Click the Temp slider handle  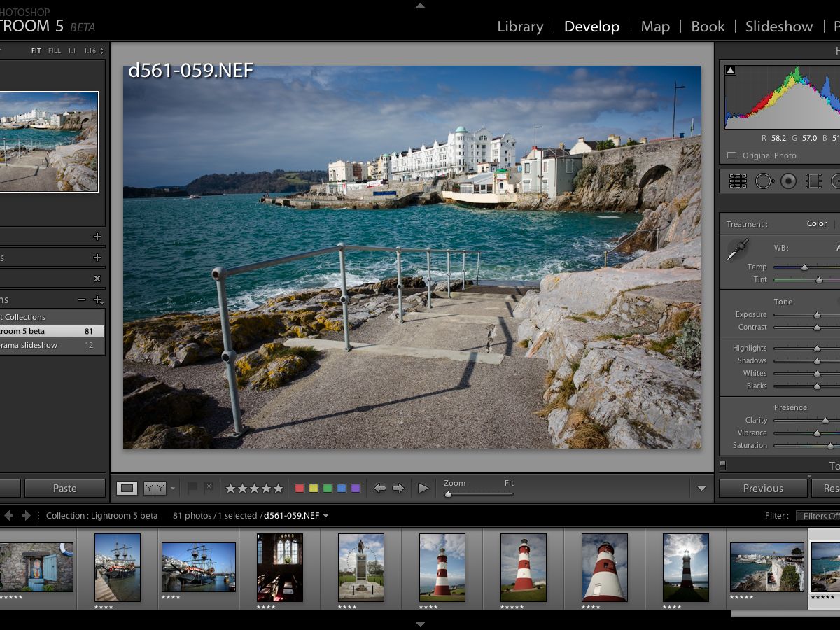point(804,267)
